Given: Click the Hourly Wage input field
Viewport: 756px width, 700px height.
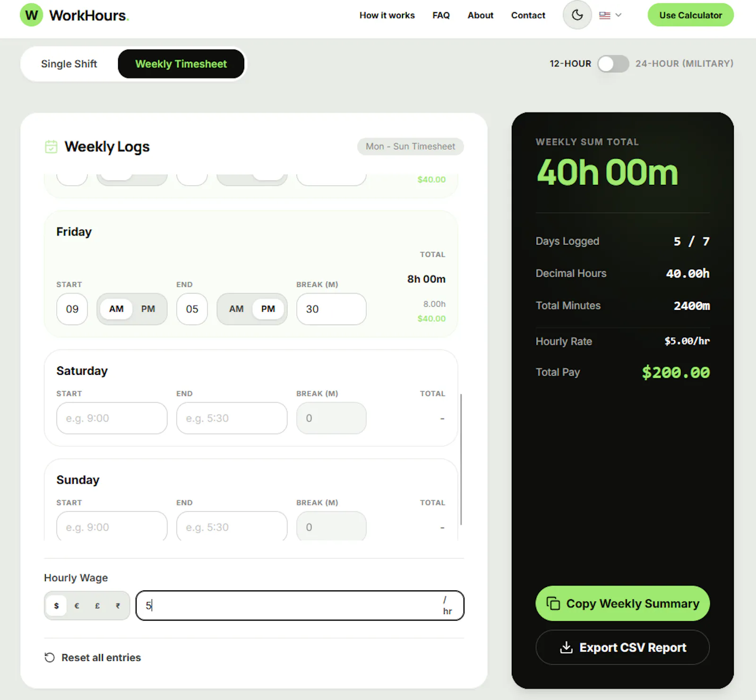Looking at the screenshot, I should click(x=300, y=605).
